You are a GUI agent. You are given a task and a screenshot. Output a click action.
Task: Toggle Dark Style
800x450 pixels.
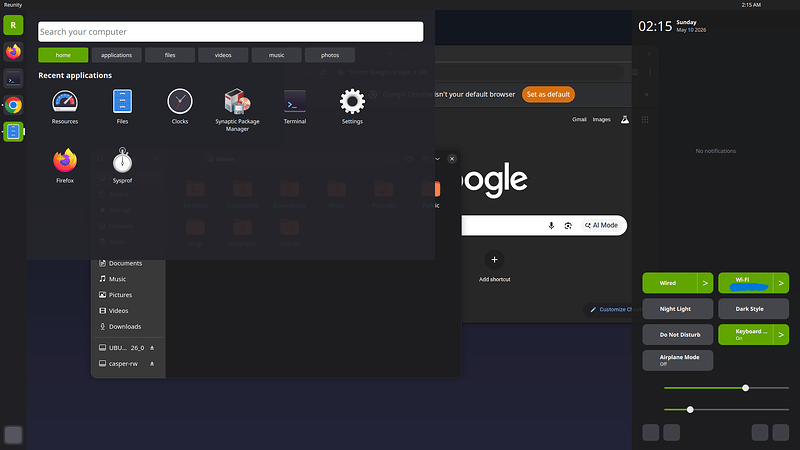pyautogui.click(x=753, y=309)
